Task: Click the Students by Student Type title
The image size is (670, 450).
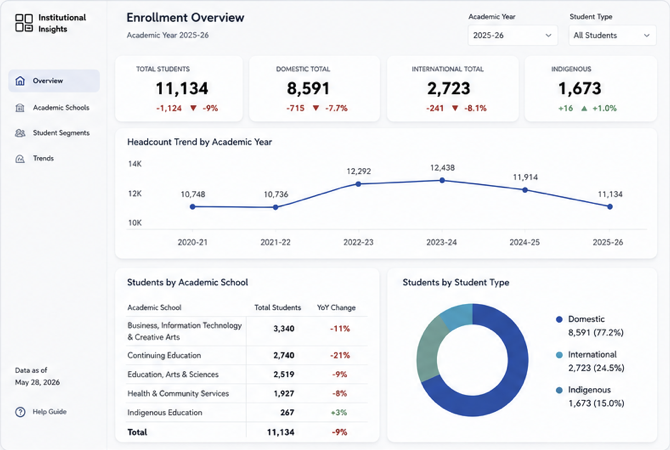Action: (456, 282)
